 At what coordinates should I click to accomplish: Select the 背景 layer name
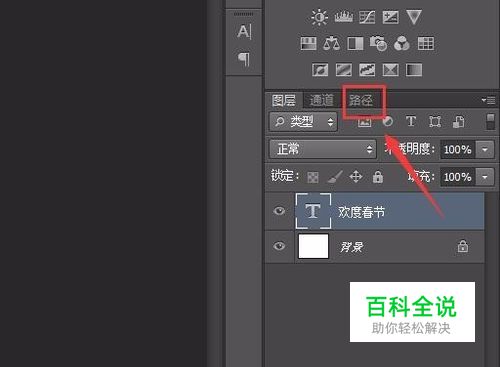click(351, 247)
